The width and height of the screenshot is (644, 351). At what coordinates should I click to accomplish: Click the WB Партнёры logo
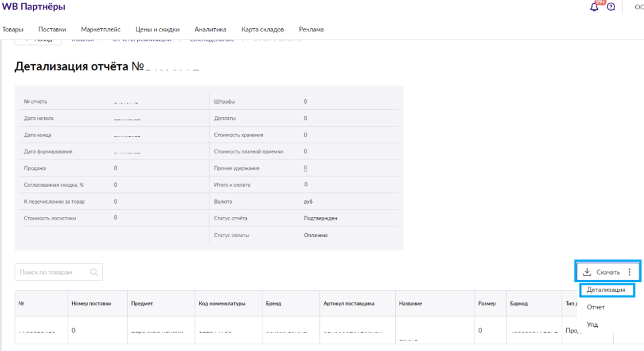(34, 7)
